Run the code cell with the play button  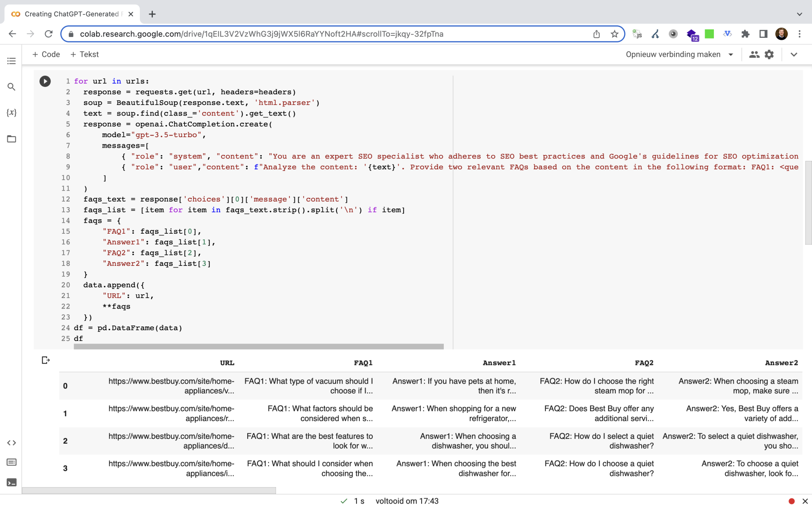point(45,81)
